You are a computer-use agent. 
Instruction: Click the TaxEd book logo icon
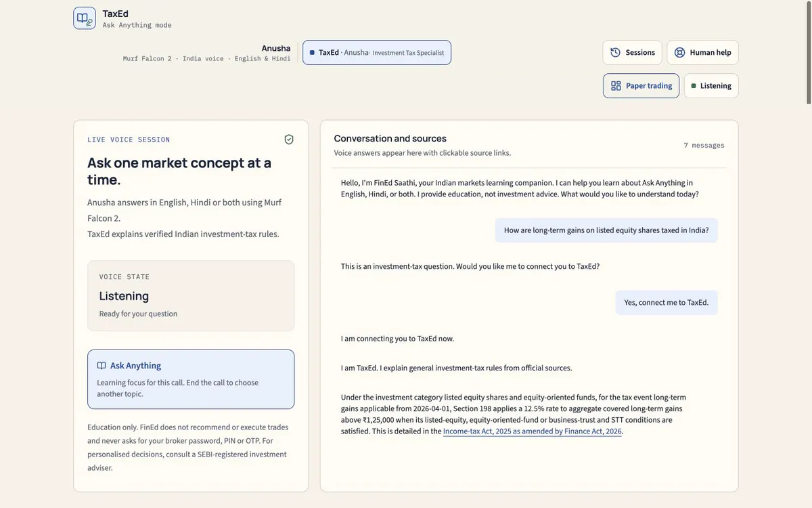click(85, 18)
